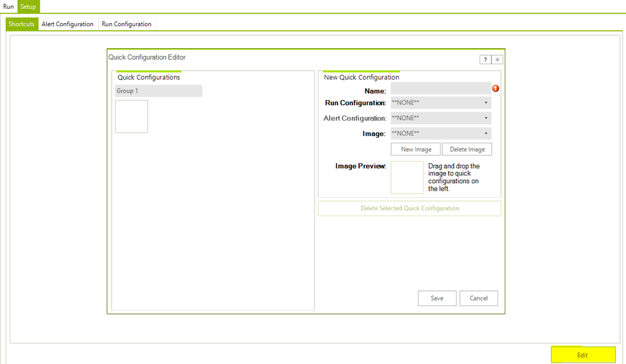Open the Alert Configuration tab
The height and width of the screenshot is (364, 626).
[67, 24]
